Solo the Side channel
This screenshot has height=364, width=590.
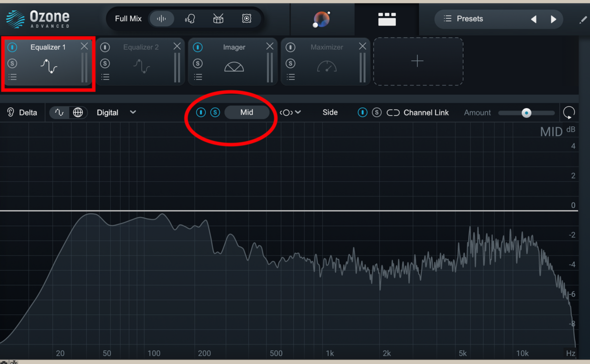[x=377, y=112]
